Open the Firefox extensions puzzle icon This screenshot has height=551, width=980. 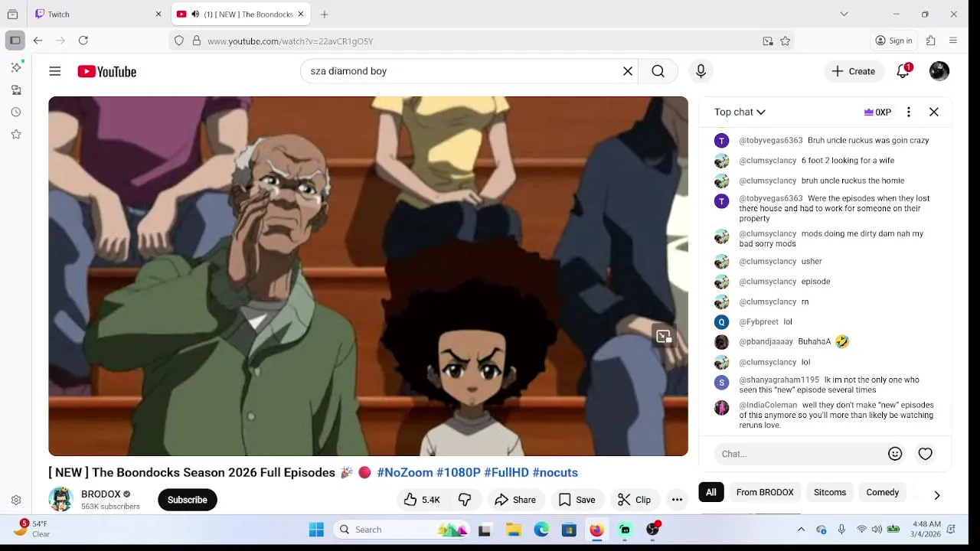pos(931,41)
